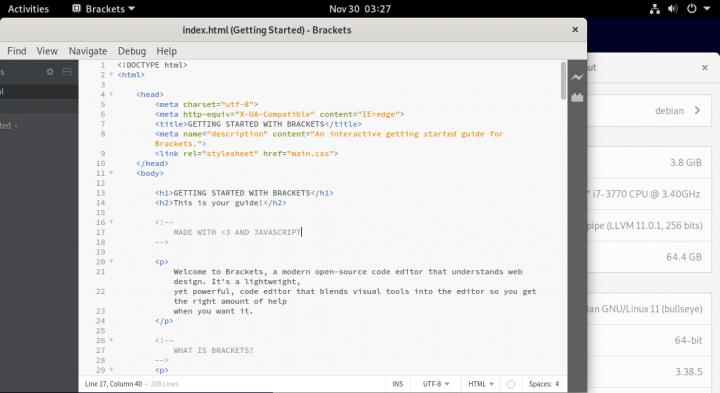Viewport: 720px width, 393px height.
Task: Open debian row in About window
Action: (x=650, y=111)
